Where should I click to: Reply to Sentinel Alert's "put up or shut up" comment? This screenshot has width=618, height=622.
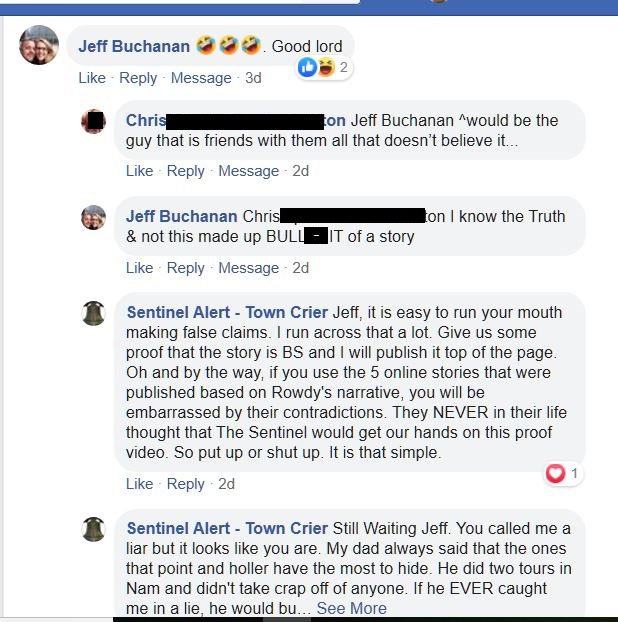pyautogui.click(x=186, y=483)
